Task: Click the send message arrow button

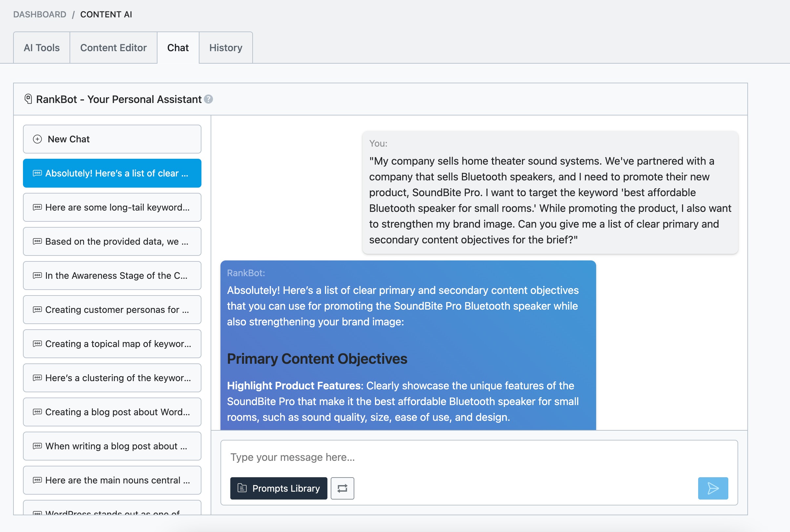Action: click(713, 488)
